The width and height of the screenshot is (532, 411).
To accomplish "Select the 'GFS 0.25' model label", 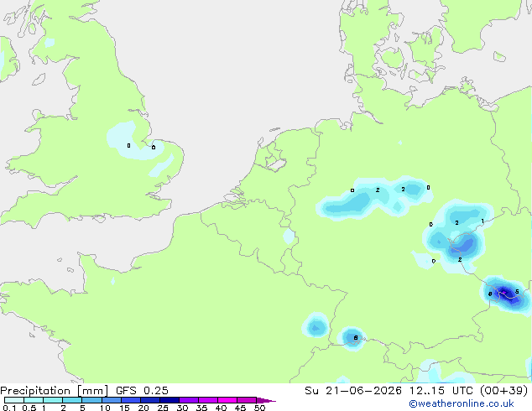I will (142, 391).
